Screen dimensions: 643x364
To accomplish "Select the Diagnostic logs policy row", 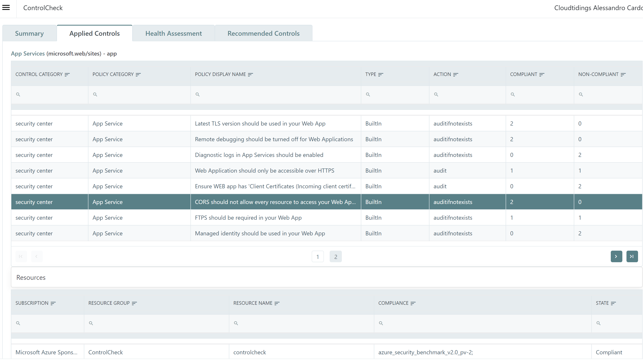I will point(259,155).
